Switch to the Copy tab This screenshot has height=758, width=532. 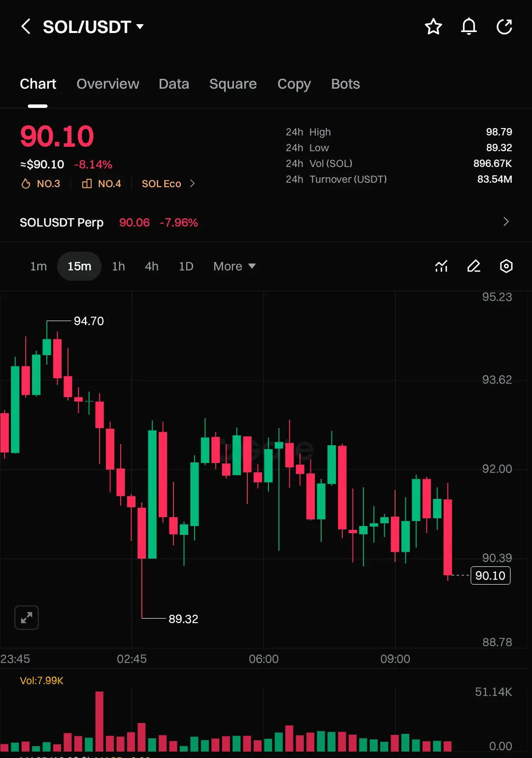coord(294,84)
